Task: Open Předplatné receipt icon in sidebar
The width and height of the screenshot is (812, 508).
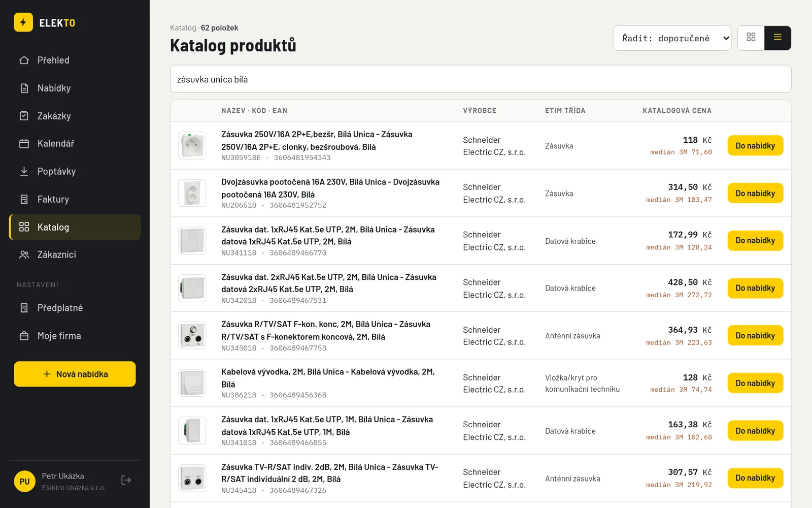Action: [x=24, y=308]
